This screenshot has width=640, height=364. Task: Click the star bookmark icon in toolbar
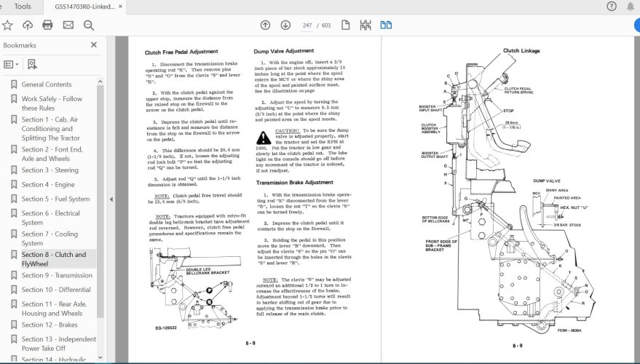[x=7, y=25]
